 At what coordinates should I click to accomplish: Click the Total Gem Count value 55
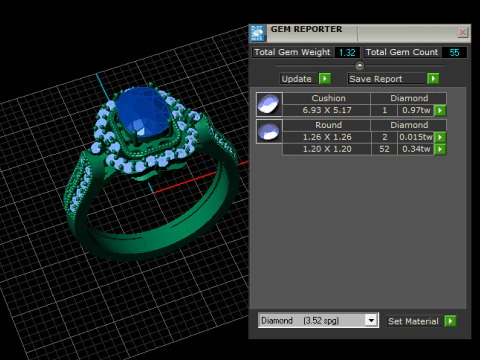pyautogui.click(x=454, y=52)
